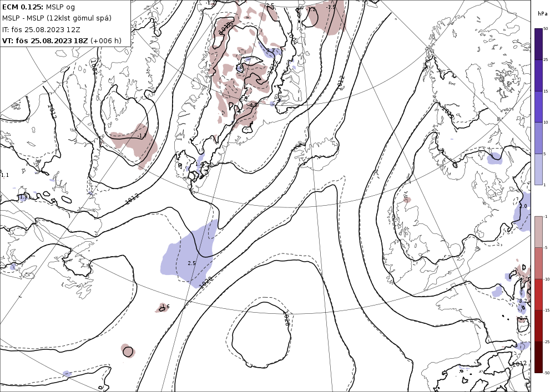The height and width of the screenshot is (392, 555).
Task: Click the pale pink -1 to -5 hPa legend swatch
Action: (x=538, y=232)
